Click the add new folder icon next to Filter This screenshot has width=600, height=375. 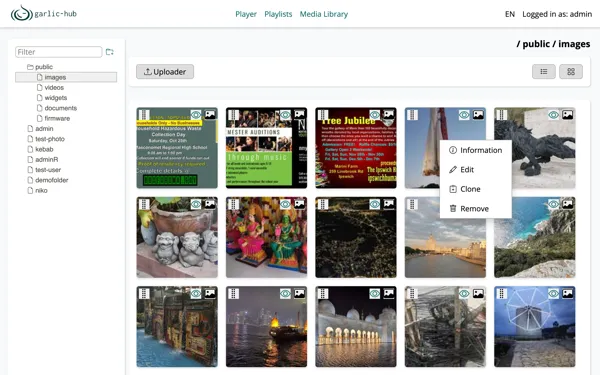pyautogui.click(x=110, y=52)
